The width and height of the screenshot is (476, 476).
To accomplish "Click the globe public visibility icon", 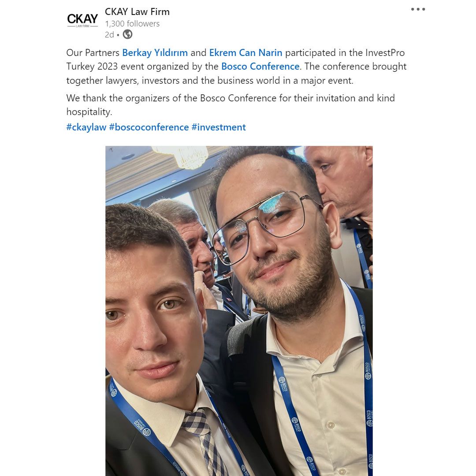I will click(x=127, y=34).
